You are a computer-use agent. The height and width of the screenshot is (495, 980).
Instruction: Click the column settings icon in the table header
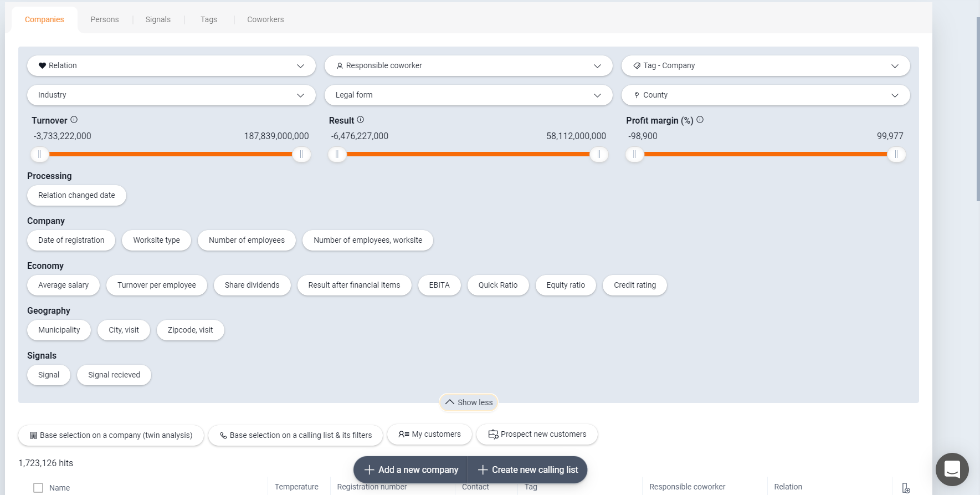906,488
